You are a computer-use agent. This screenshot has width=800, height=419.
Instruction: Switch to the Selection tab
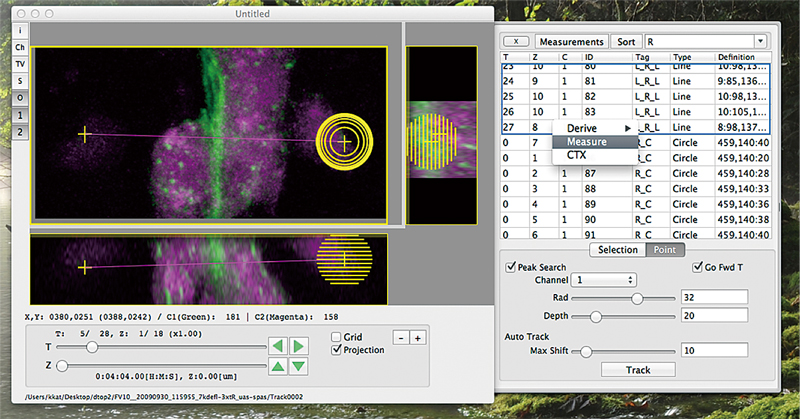point(617,249)
